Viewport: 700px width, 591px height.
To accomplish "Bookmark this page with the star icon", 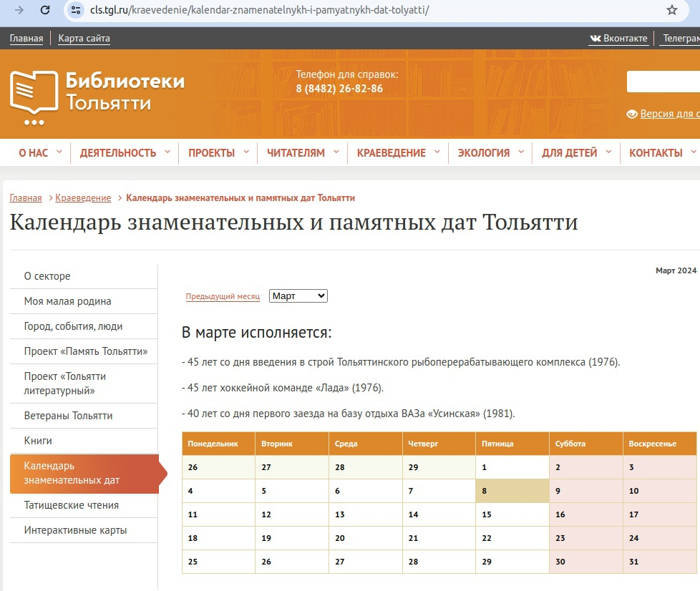I will coord(672,10).
